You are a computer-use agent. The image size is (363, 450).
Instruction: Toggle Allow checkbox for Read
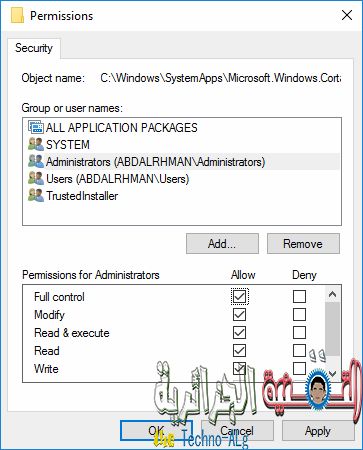[239, 350]
